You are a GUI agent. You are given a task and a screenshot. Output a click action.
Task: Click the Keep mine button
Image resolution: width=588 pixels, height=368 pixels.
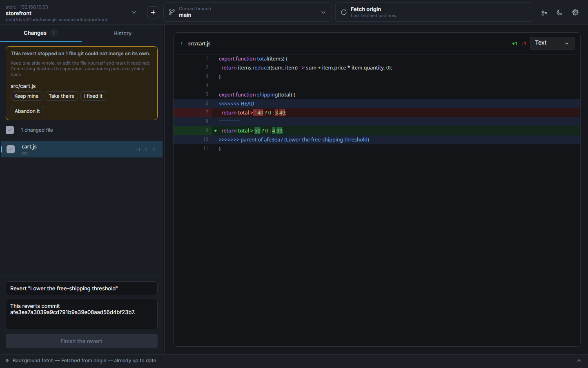point(26,96)
